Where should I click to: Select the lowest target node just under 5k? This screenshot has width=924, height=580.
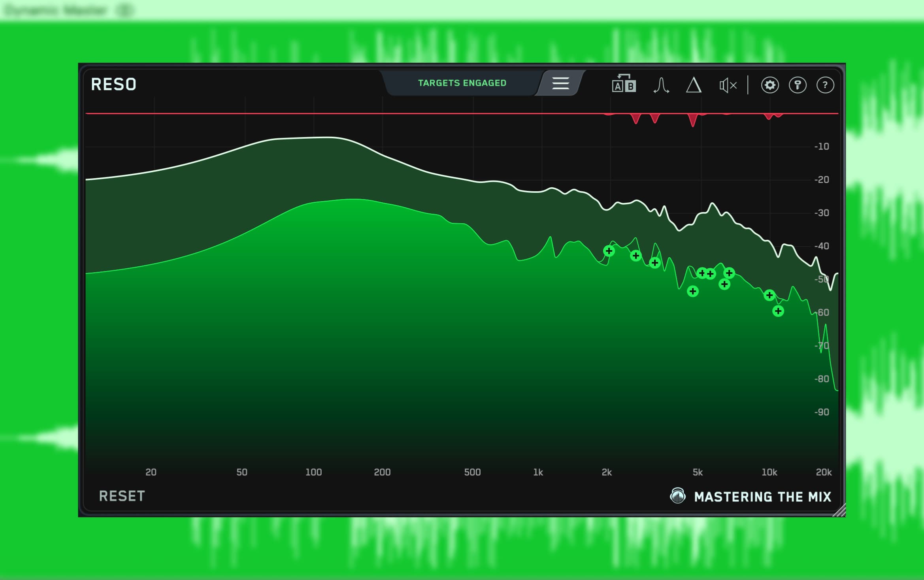[x=693, y=292]
